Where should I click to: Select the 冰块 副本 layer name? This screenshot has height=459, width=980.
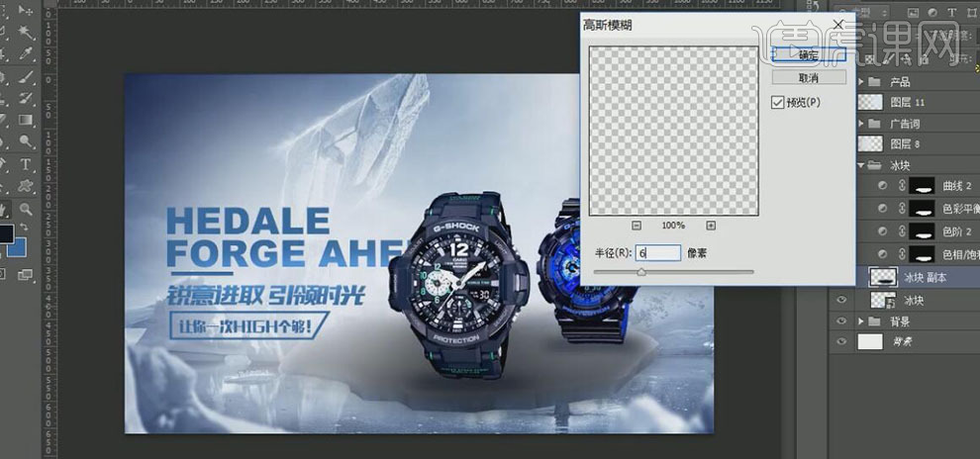(925, 277)
